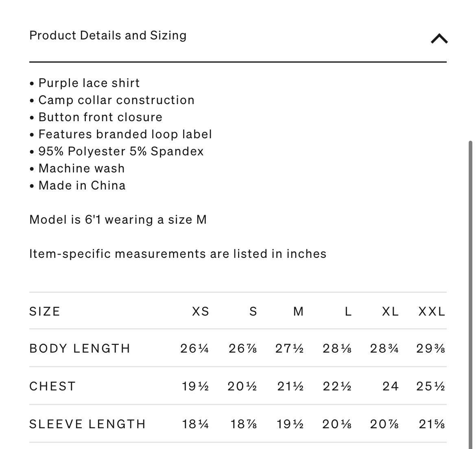Click the Made in China bullet
Image resolution: width=476 pixels, height=449 pixels.
tap(82, 185)
